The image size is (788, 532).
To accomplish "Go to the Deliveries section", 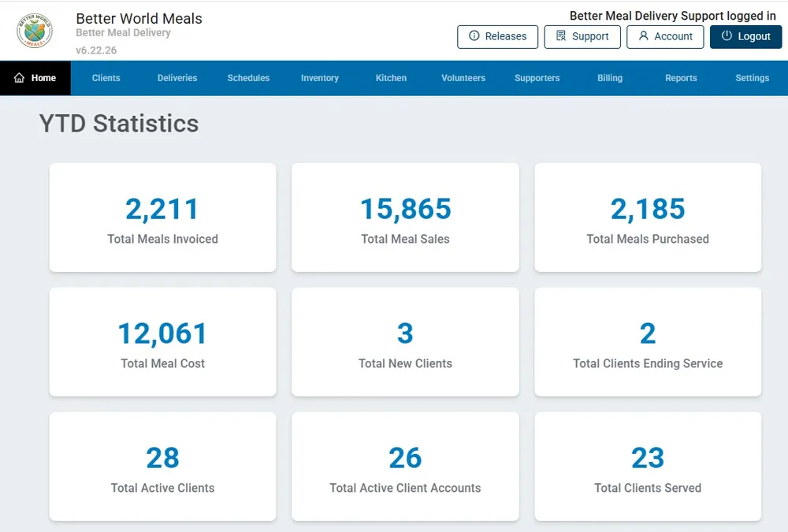I will tap(177, 78).
